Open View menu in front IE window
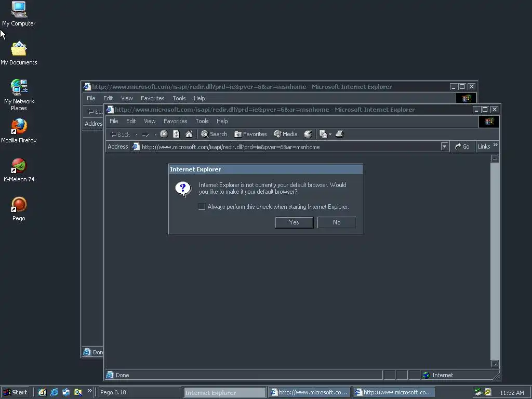Image resolution: width=532 pixels, height=399 pixels. tap(150, 121)
